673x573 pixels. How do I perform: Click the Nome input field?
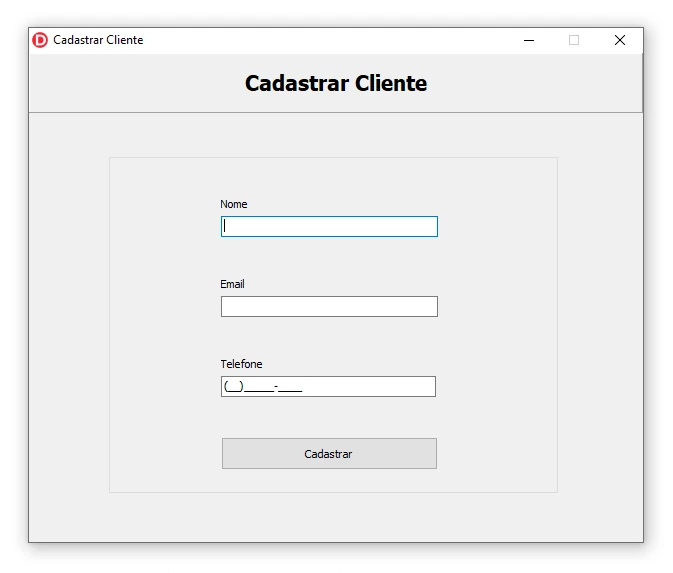coord(329,226)
